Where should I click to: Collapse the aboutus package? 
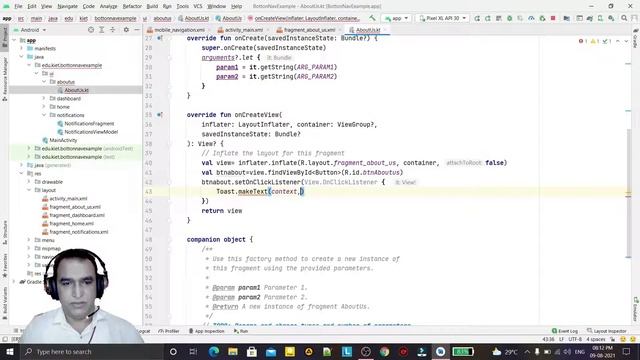(44, 82)
